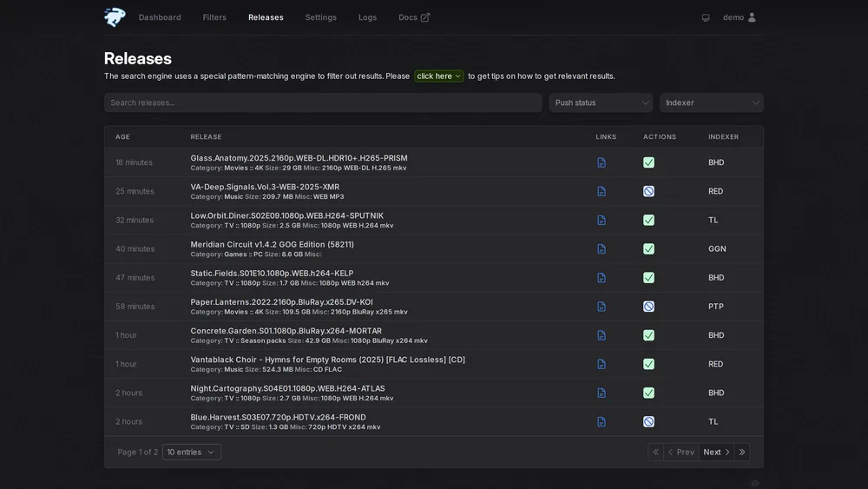Click the '18 minutes' age cell

click(x=134, y=162)
